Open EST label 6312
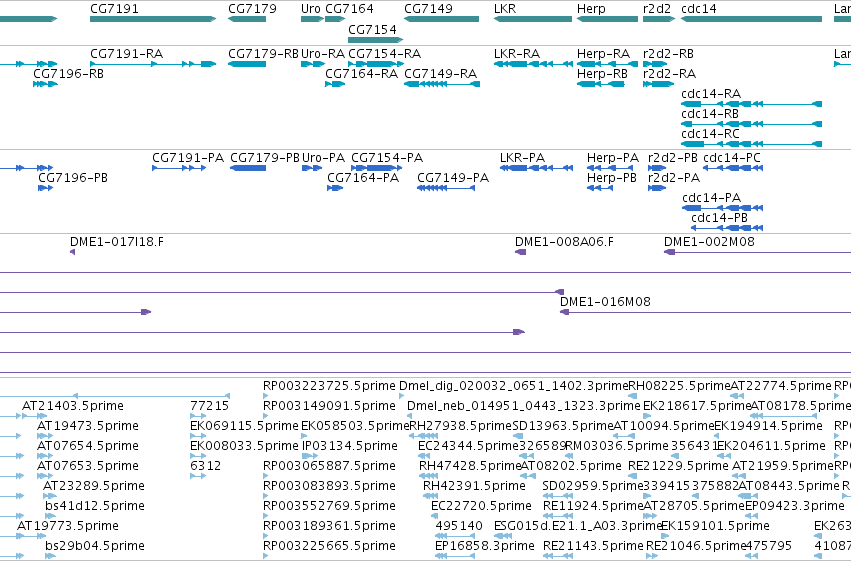This screenshot has width=851, height=561. [x=206, y=466]
